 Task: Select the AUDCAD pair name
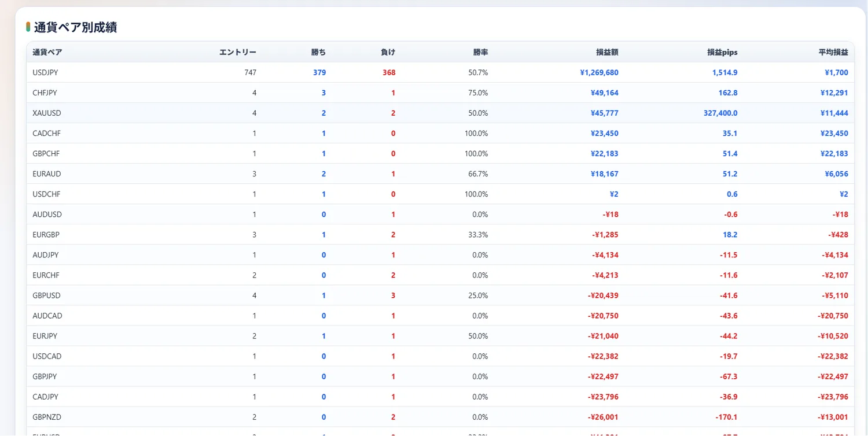pyautogui.click(x=47, y=316)
